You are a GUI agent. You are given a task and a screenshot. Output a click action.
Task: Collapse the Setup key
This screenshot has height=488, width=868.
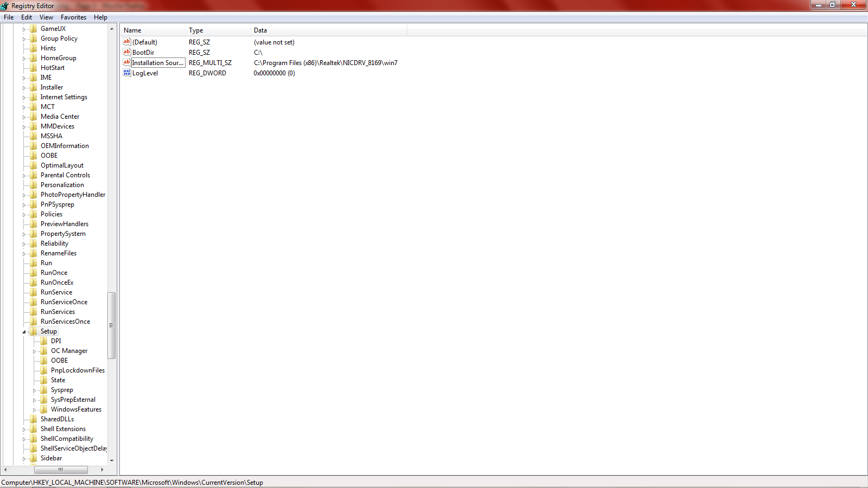[x=24, y=332]
